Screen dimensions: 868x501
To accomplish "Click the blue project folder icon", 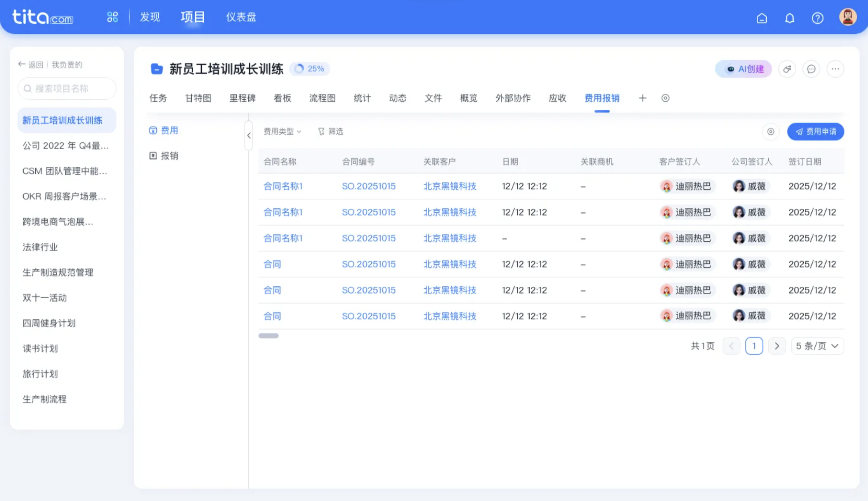I will point(156,69).
